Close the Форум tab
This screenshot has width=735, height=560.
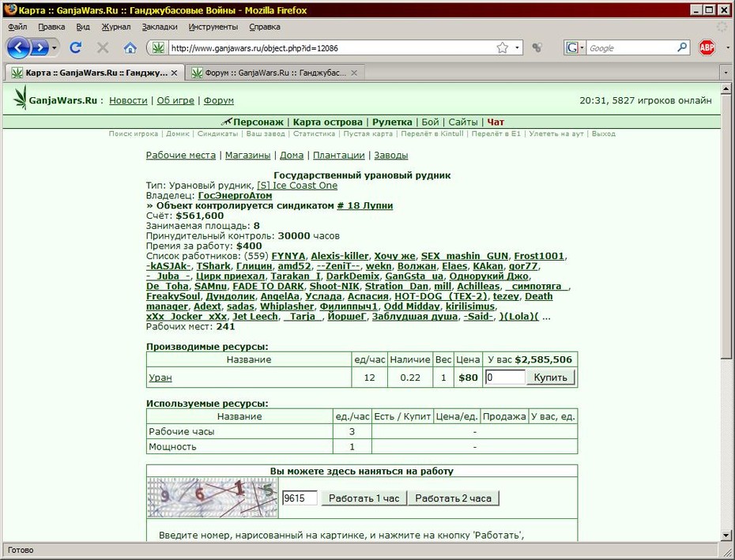click(x=354, y=73)
